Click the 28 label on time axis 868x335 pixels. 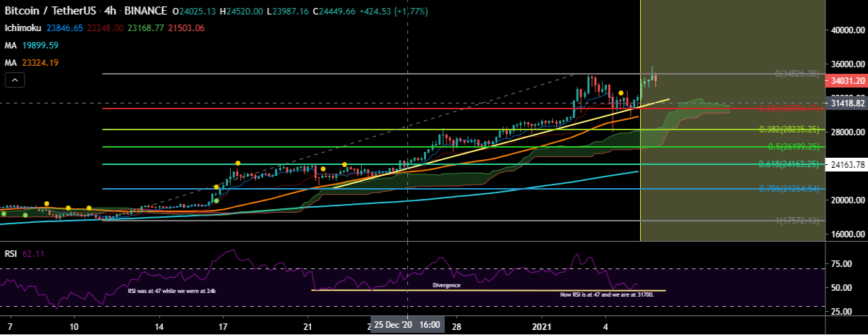pyautogui.click(x=456, y=326)
